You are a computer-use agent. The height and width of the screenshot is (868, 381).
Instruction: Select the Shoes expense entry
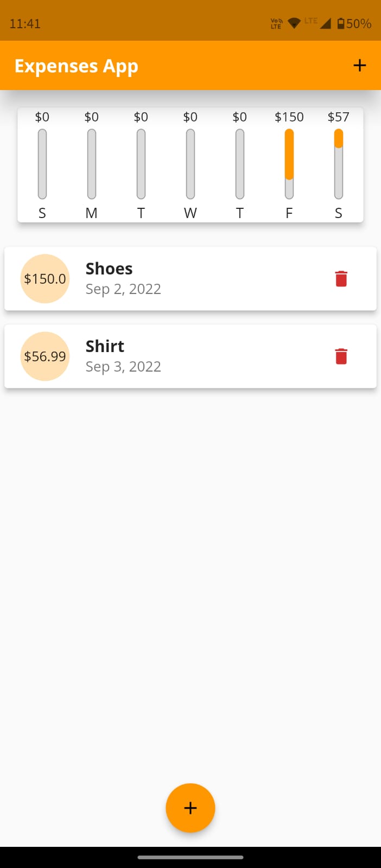tap(190, 278)
